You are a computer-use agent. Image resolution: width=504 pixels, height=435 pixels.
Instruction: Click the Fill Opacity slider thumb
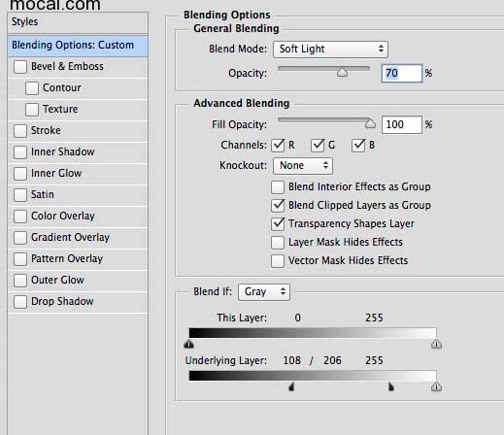(370, 123)
